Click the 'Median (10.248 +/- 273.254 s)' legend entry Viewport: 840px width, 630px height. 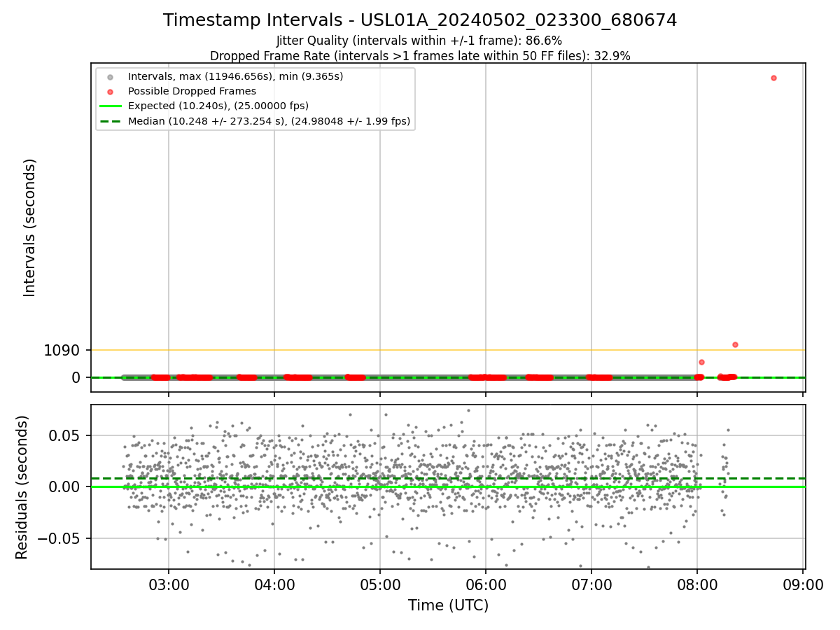pyautogui.click(x=269, y=121)
